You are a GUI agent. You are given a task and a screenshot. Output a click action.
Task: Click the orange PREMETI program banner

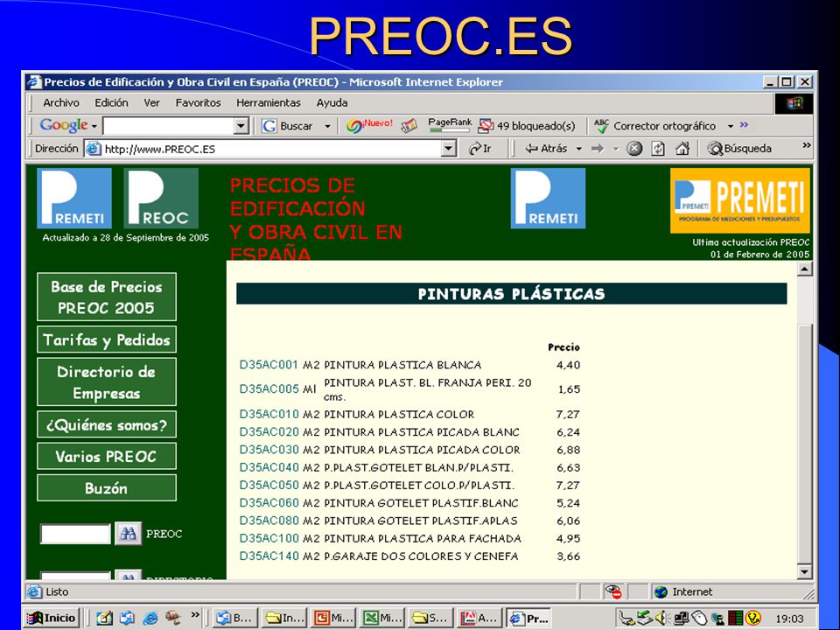click(x=740, y=201)
